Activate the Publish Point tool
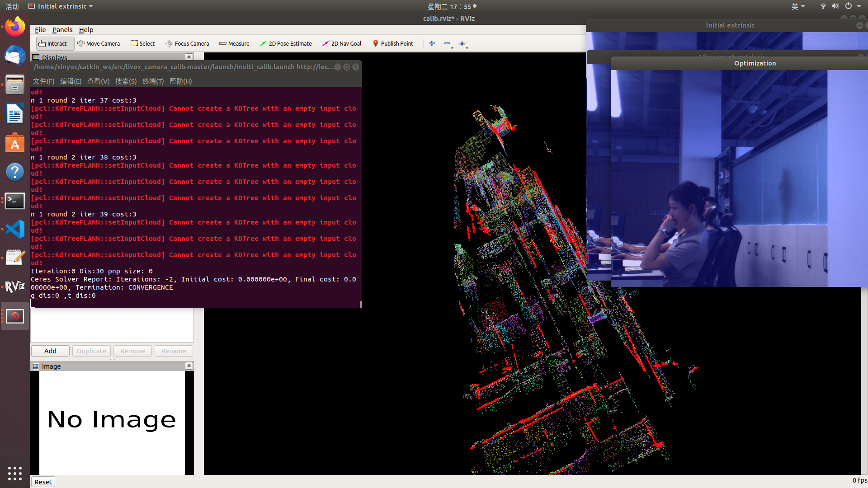 pos(393,43)
